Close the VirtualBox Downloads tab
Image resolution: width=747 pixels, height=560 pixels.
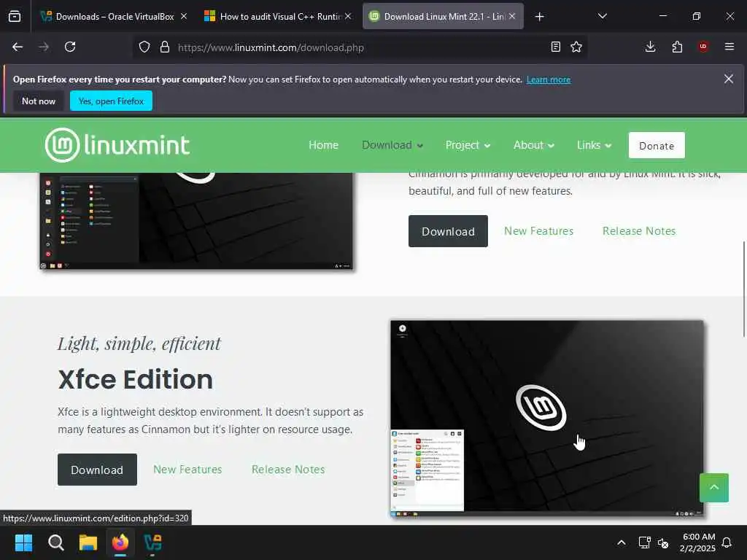184,16
